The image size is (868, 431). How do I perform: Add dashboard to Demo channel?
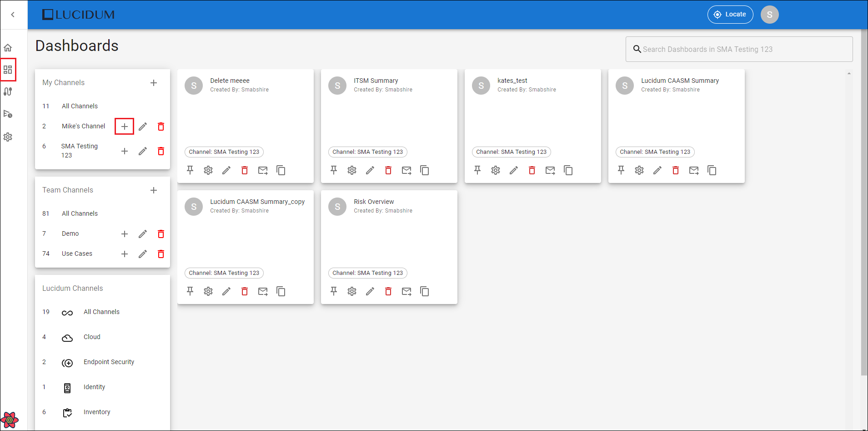(125, 234)
